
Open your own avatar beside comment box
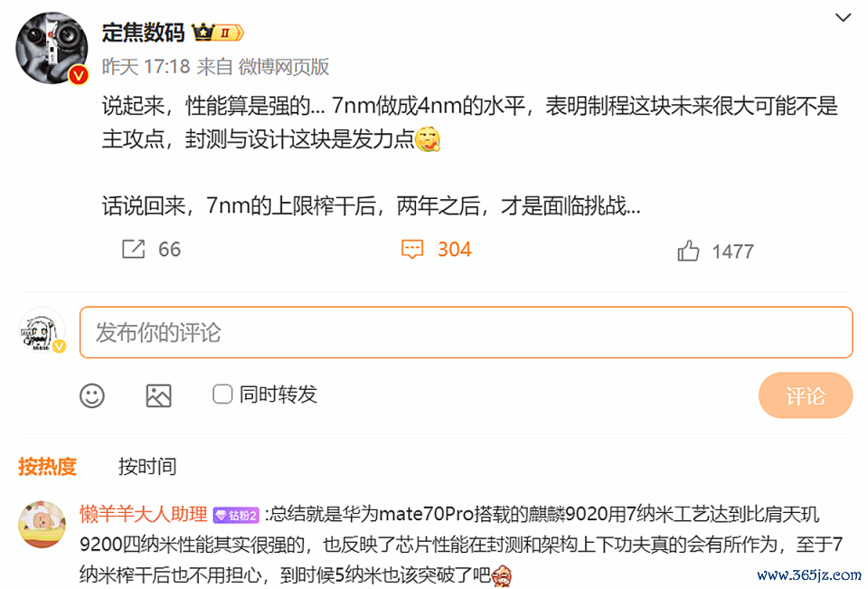pos(42,331)
